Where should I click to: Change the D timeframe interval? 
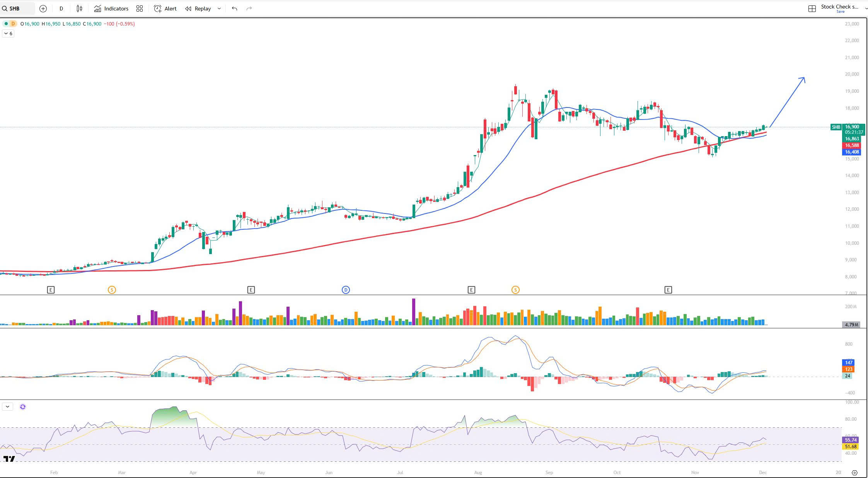point(61,9)
